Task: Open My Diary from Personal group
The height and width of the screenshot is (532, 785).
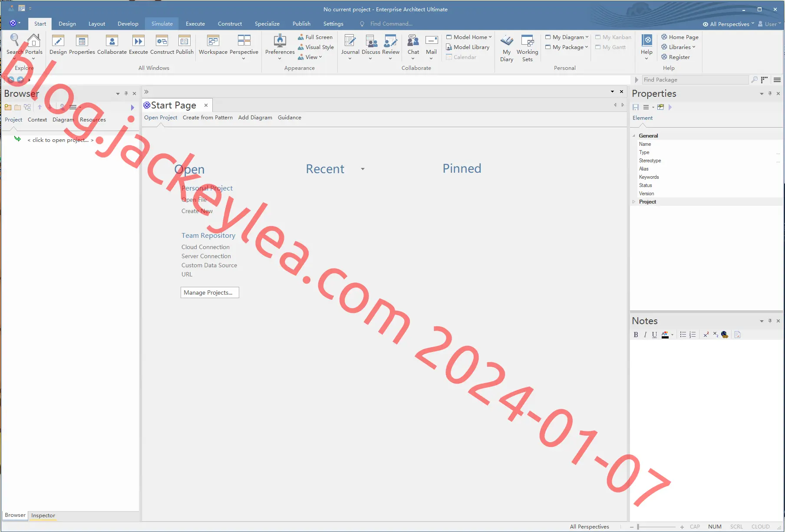Action: (507, 48)
